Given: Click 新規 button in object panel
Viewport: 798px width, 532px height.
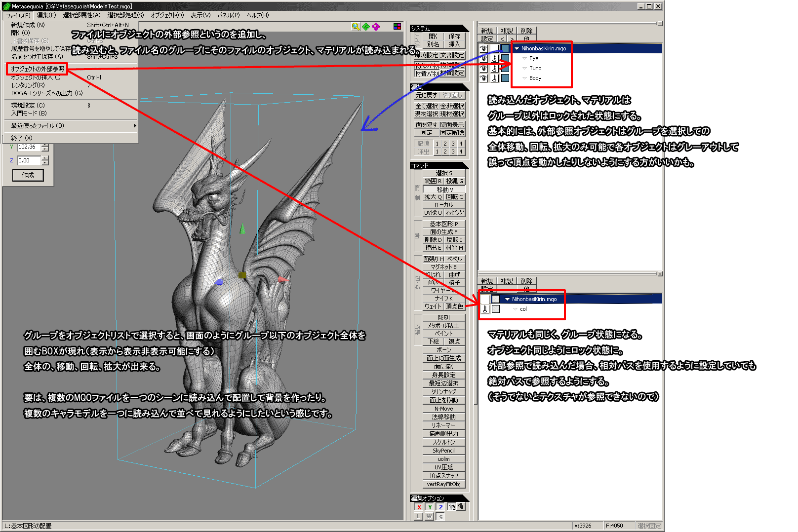Looking at the screenshot, I should pos(487,31).
